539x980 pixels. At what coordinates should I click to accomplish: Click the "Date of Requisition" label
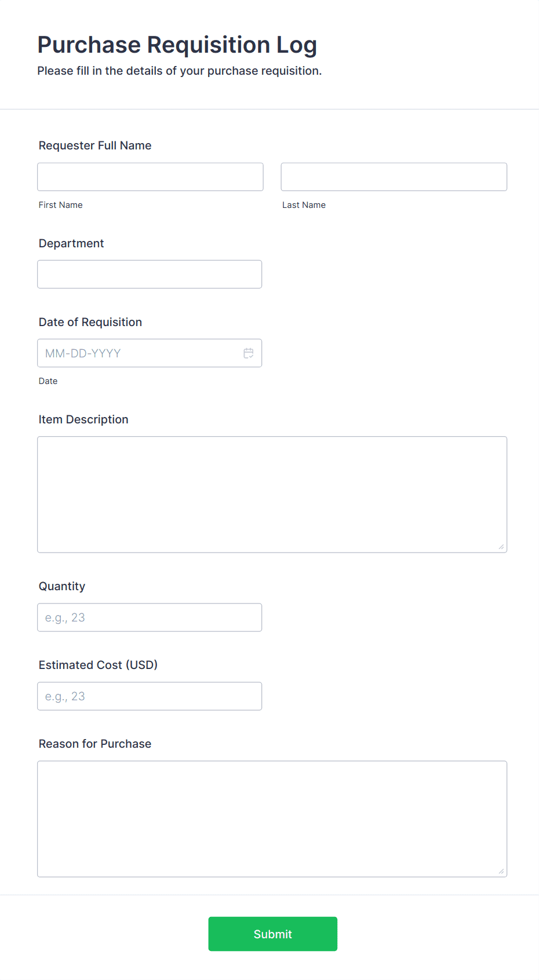point(90,322)
